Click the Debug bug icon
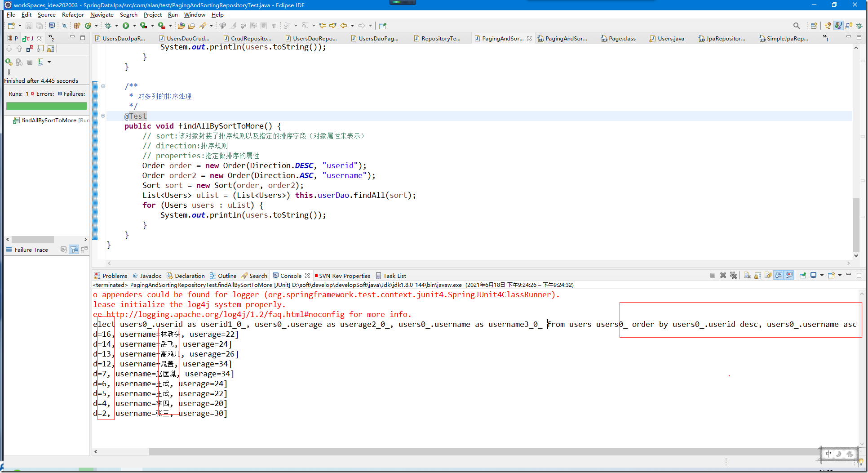 pyautogui.click(x=108, y=26)
